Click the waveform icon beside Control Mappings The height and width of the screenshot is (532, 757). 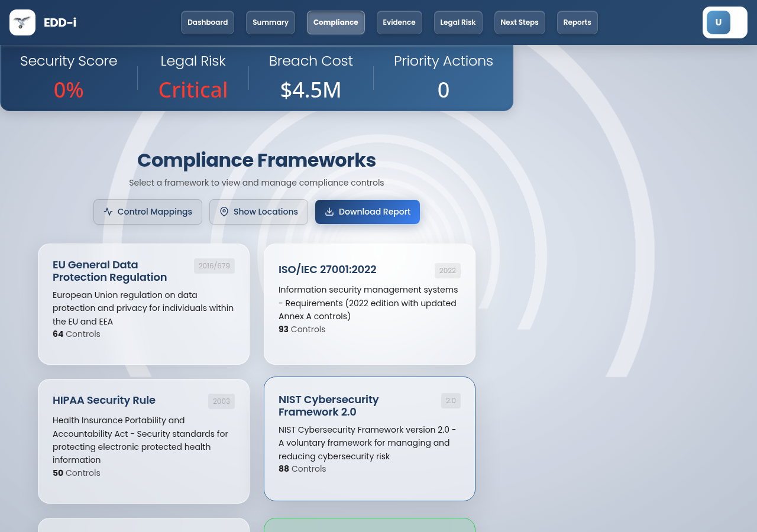point(107,211)
